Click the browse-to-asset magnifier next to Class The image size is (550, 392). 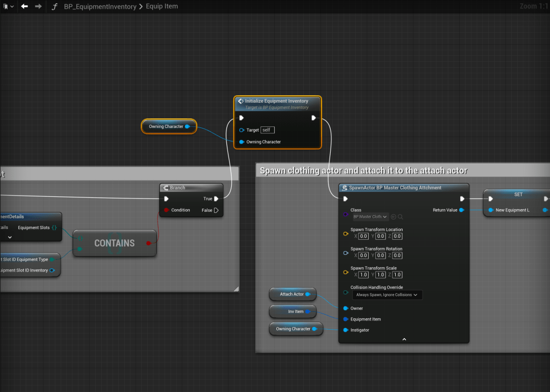click(401, 217)
